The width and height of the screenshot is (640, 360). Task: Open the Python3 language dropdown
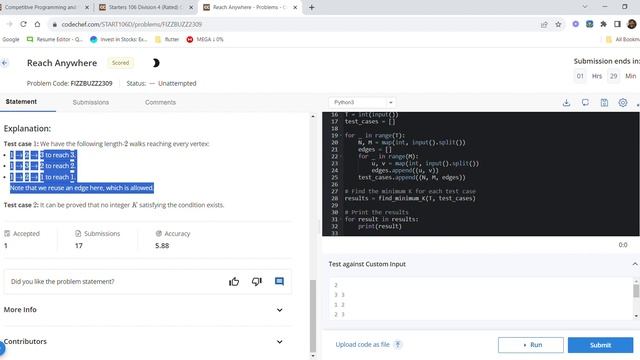[x=362, y=102]
